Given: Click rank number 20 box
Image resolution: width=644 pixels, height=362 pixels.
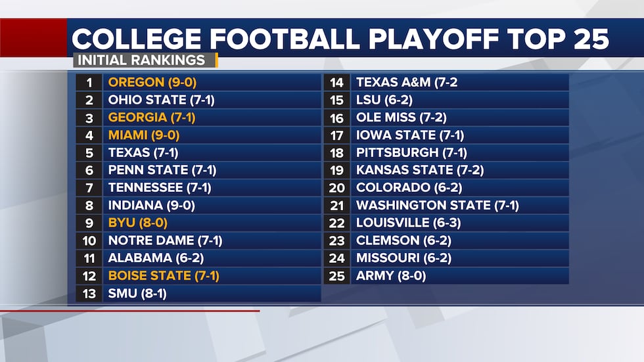Looking at the screenshot, I should (336, 188).
